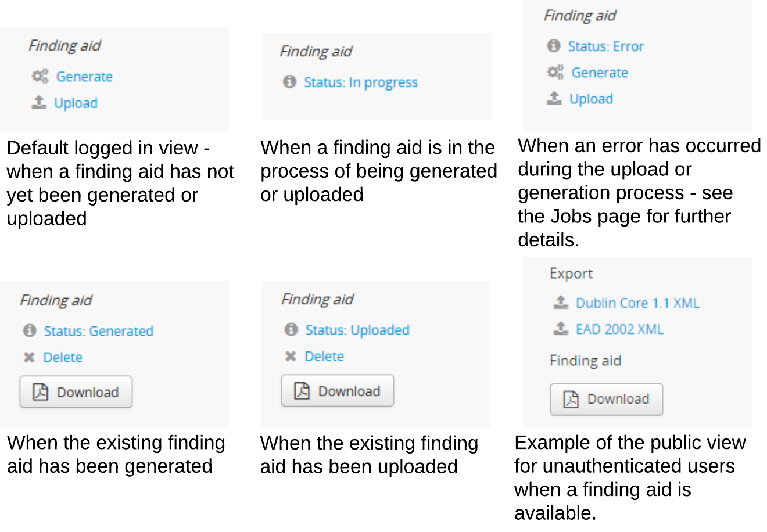
Task: Click the gears icon beside Generate in default view
Action: 40,76
